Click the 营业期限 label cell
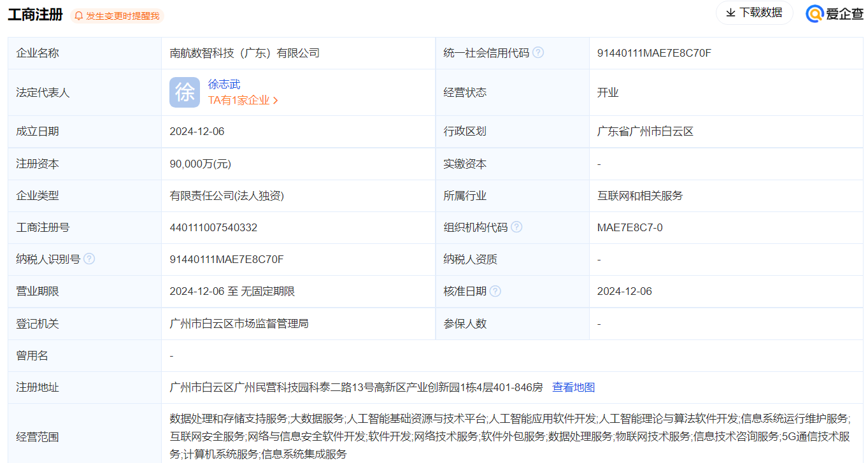868x463 pixels. (x=84, y=291)
